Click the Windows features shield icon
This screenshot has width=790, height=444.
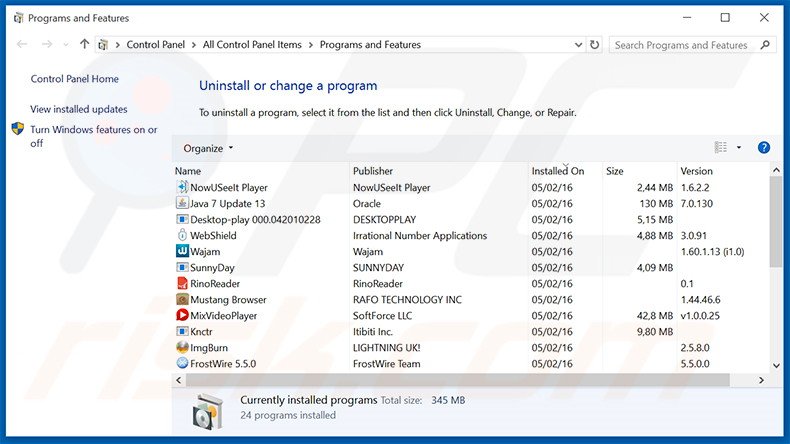coord(18,129)
